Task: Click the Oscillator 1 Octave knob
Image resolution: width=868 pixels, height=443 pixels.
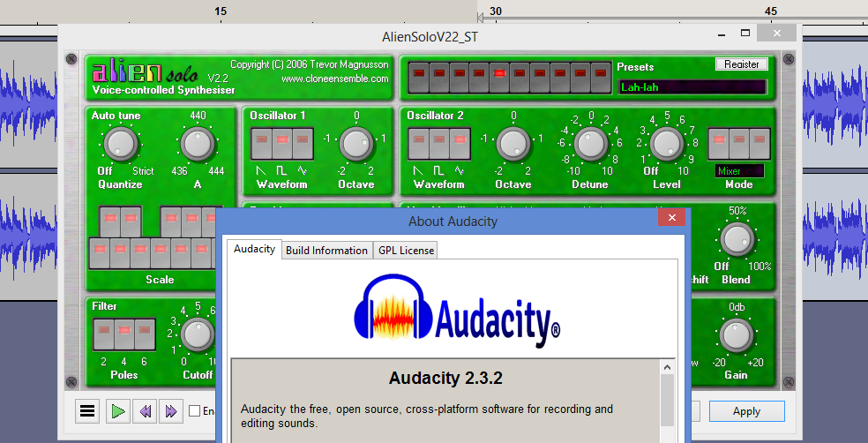Action: [x=356, y=144]
